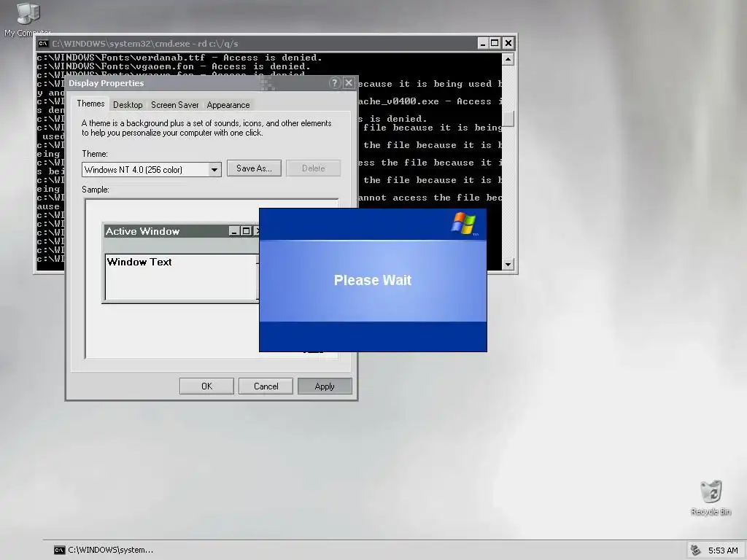
Task: Switch to the Desktop tab
Action: 128,105
